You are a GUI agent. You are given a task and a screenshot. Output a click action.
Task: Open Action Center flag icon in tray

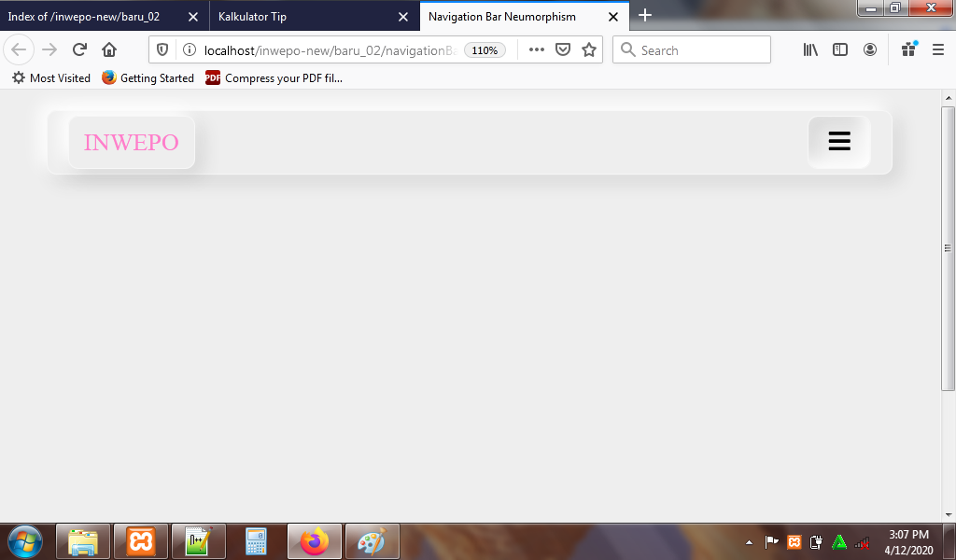(x=771, y=542)
